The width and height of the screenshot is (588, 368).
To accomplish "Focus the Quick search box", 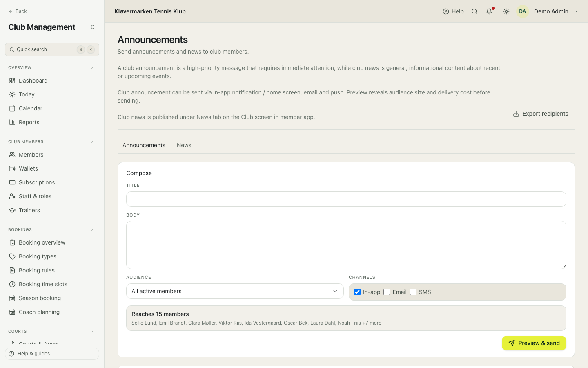I will 52,49.
